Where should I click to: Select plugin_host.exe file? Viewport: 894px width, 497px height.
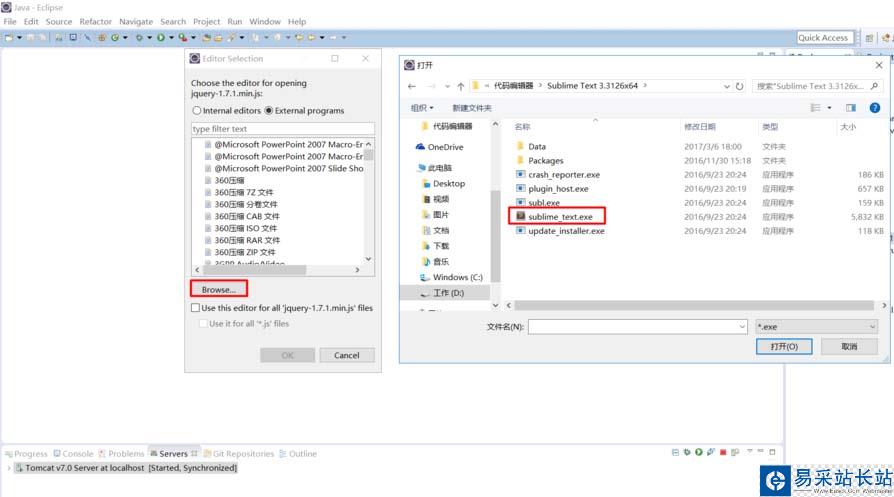558,189
